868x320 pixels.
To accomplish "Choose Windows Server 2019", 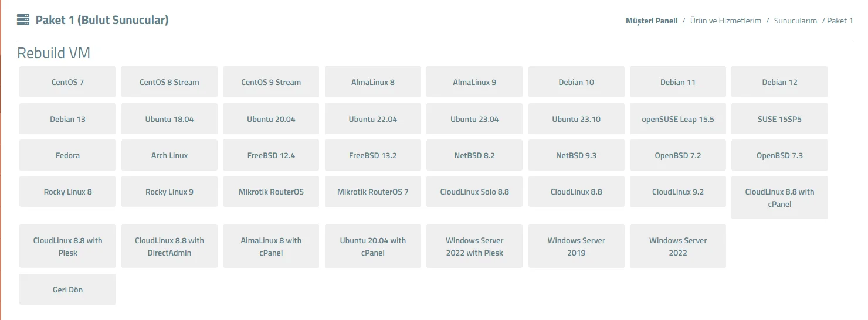I will (577, 246).
